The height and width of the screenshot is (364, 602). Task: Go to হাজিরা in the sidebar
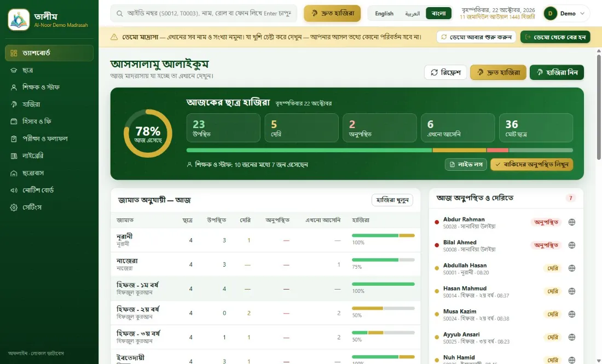click(49, 105)
